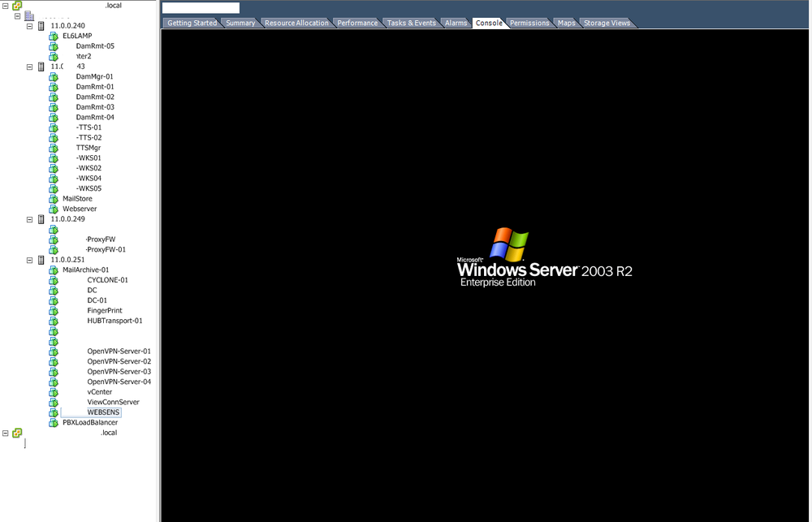812x522 pixels.
Task: Open the Performance tab
Action: coord(357,23)
